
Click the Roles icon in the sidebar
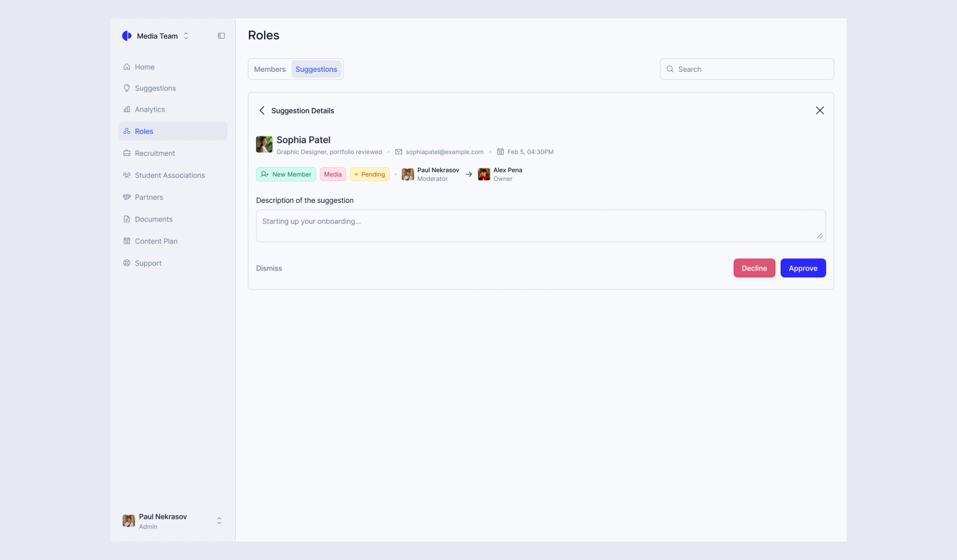[127, 131]
